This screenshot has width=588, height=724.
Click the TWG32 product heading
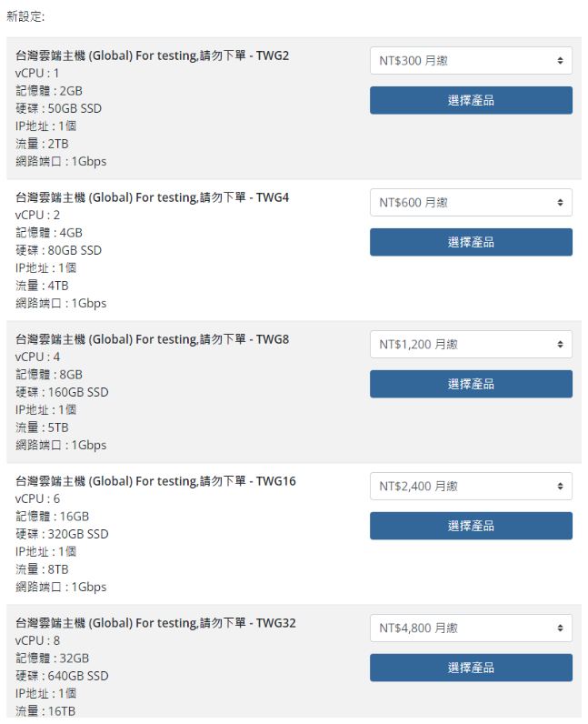(x=155, y=623)
